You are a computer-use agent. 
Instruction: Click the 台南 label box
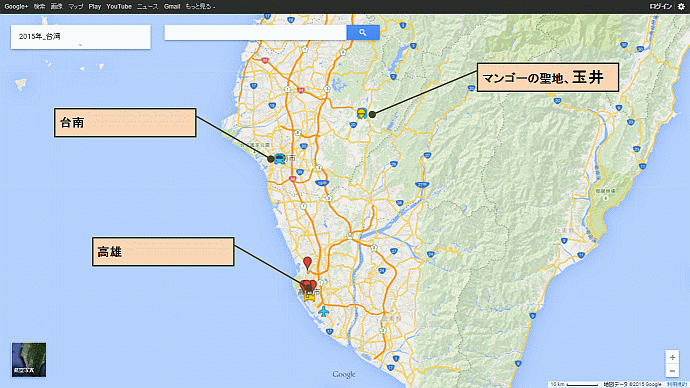[x=125, y=123]
